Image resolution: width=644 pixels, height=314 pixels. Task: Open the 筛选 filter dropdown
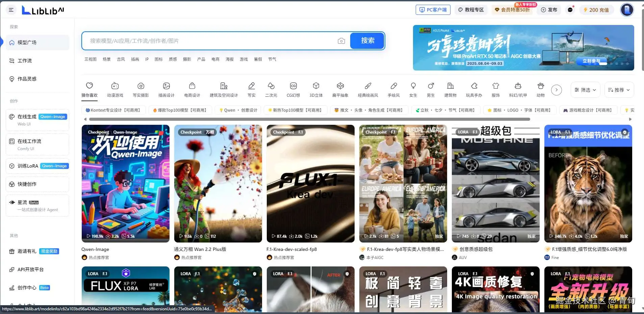[585, 90]
